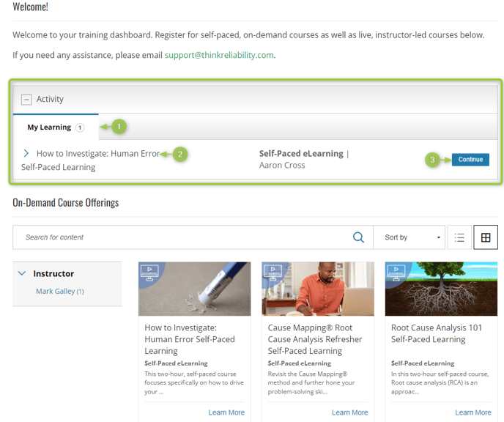Open the Sort by dropdown
Image resolution: width=504 pixels, height=422 pixels.
click(409, 237)
